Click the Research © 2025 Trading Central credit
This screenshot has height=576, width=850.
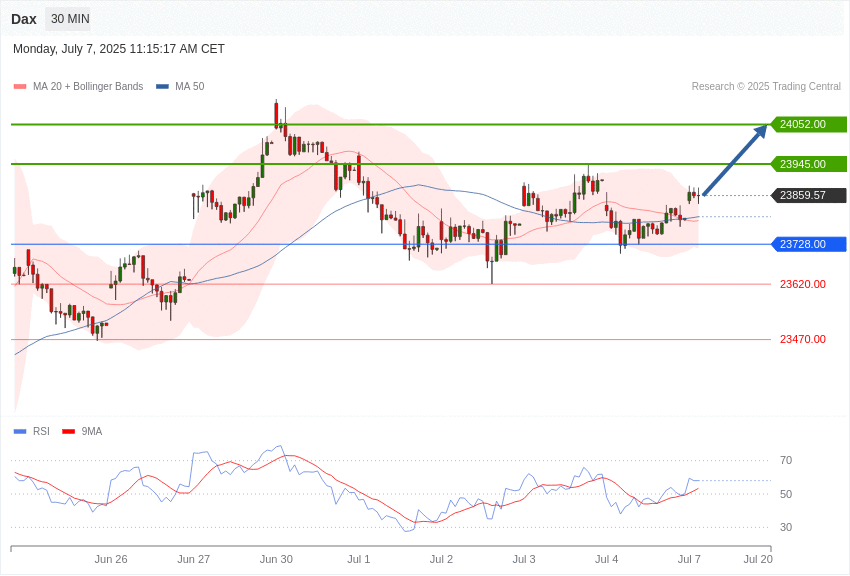coord(766,87)
